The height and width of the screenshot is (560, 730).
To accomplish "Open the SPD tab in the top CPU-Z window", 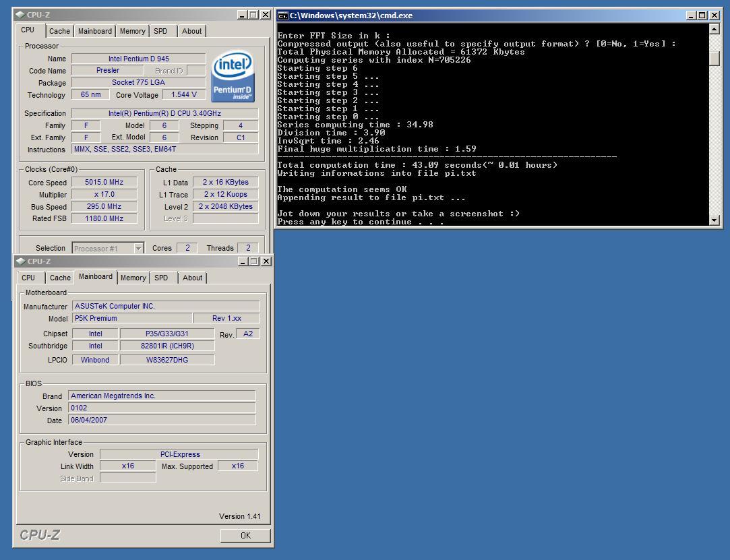I will coord(160,31).
